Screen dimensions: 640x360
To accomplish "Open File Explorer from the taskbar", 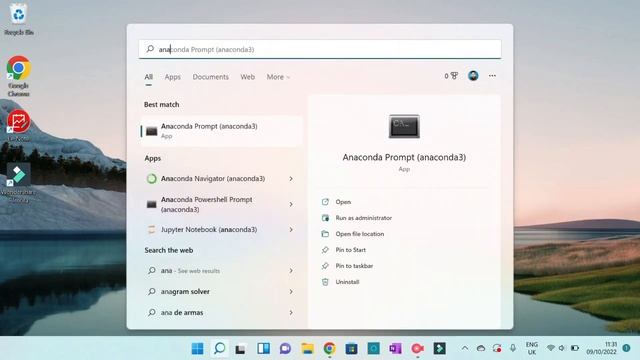I will (x=307, y=349).
